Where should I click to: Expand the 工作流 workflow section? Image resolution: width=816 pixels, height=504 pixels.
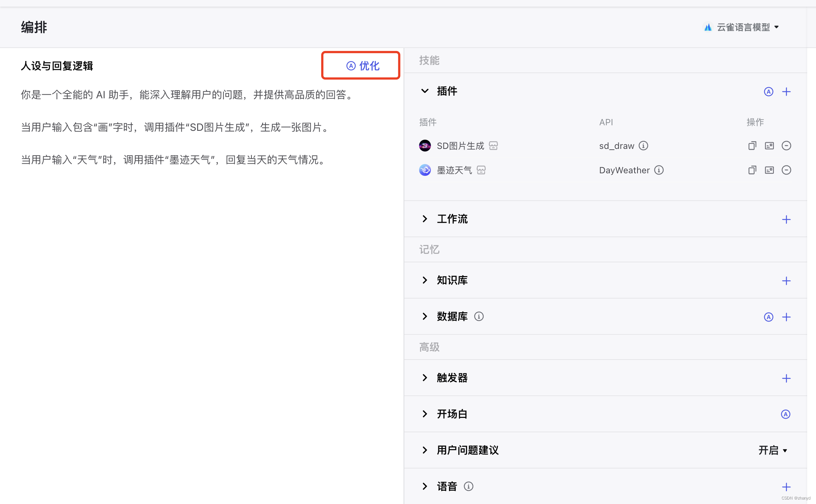(x=425, y=219)
